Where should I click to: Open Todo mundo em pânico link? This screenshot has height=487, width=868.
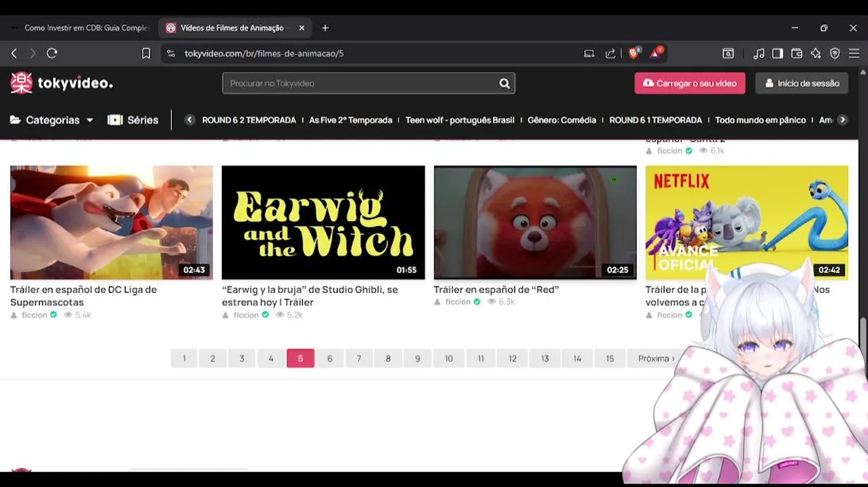(x=761, y=120)
